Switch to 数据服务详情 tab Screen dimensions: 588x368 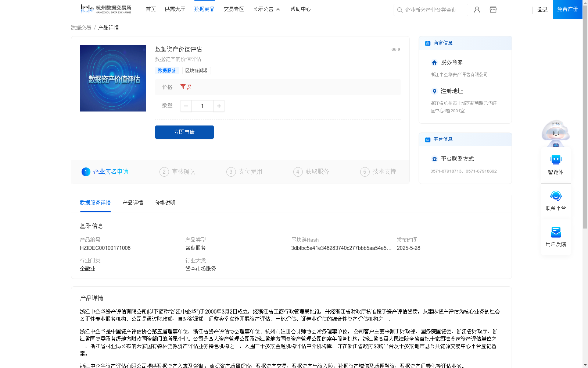tap(95, 203)
